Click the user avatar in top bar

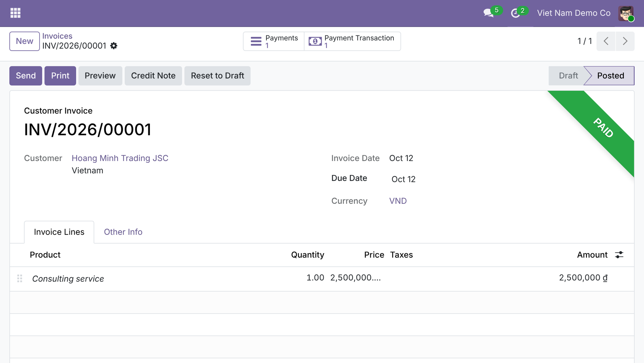(x=626, y=13)
